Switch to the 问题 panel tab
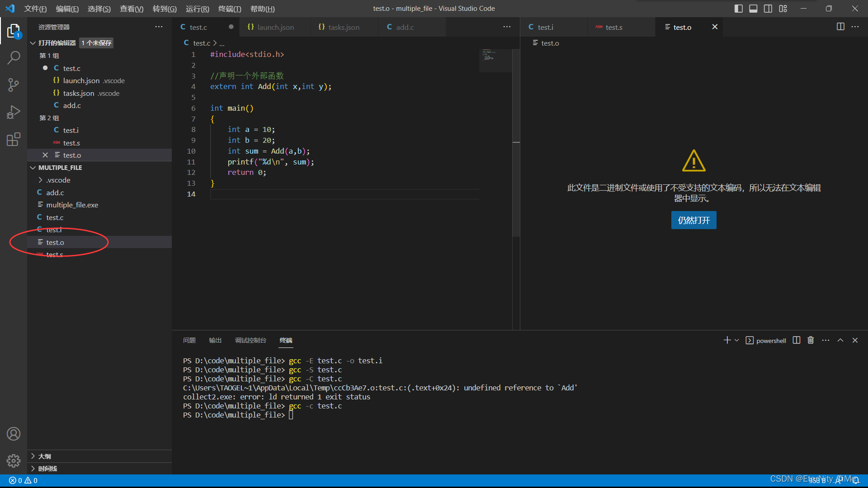868x488 pixels. 189,340
